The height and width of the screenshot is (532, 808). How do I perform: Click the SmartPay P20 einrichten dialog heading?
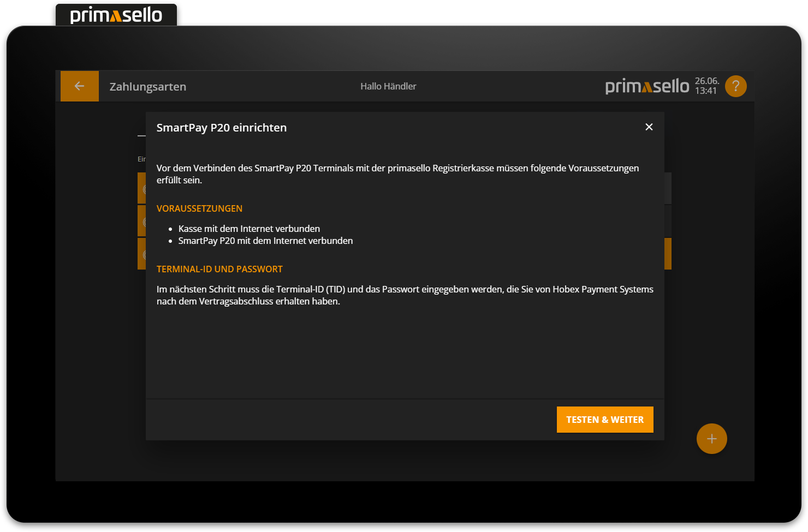[x=222, y=127]
